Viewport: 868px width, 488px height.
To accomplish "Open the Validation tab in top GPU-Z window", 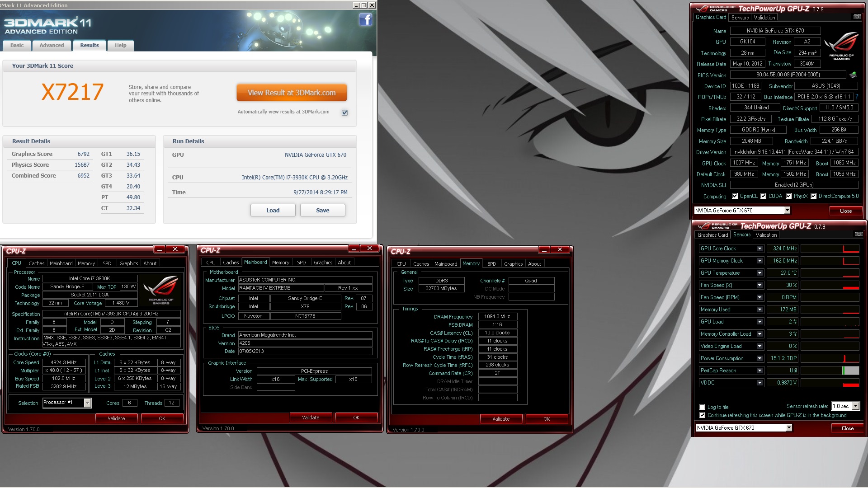I will (764, 18).
